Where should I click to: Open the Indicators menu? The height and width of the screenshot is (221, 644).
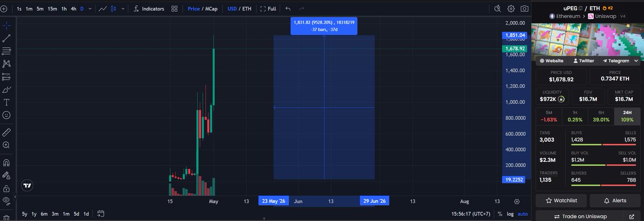[x=149, y=9]
